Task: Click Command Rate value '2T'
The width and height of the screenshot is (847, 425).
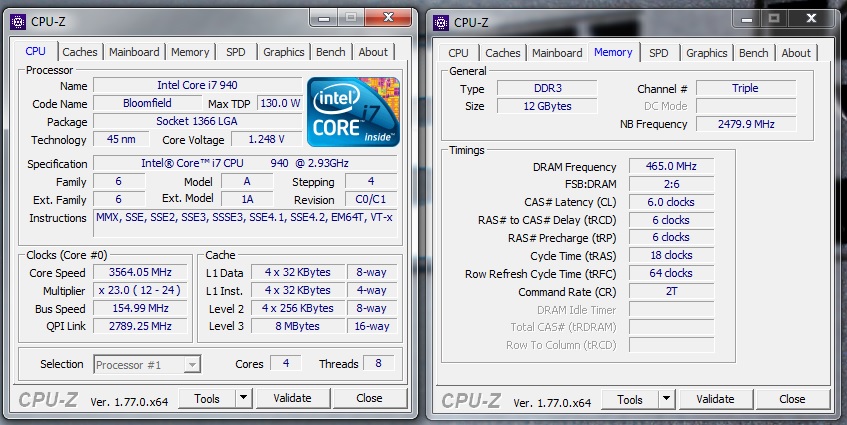Action: click(671, 292)
